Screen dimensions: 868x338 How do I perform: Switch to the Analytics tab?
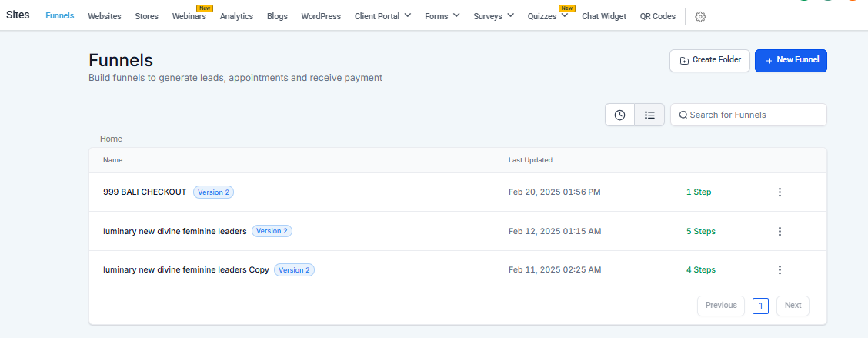(x=236, y=16)
